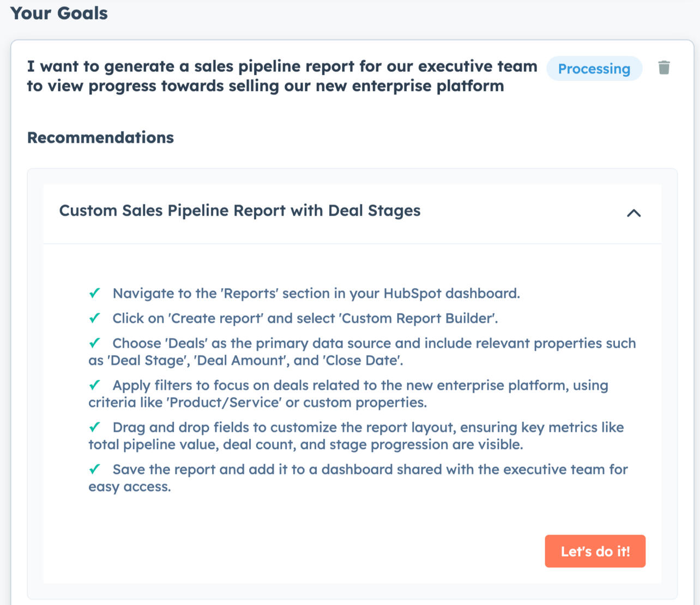The image size is (700, 605).
Task: Select the 'Recommendations' section heading
Action: click(100, 137)
